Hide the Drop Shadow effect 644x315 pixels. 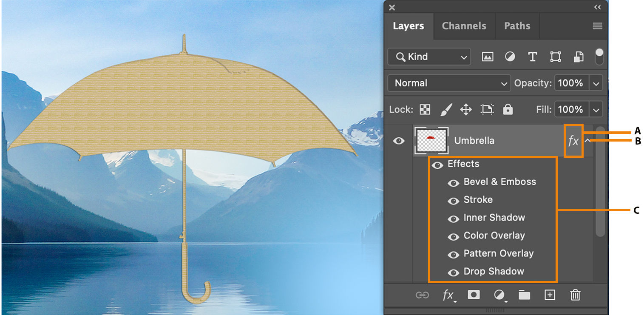pos(454,272)
